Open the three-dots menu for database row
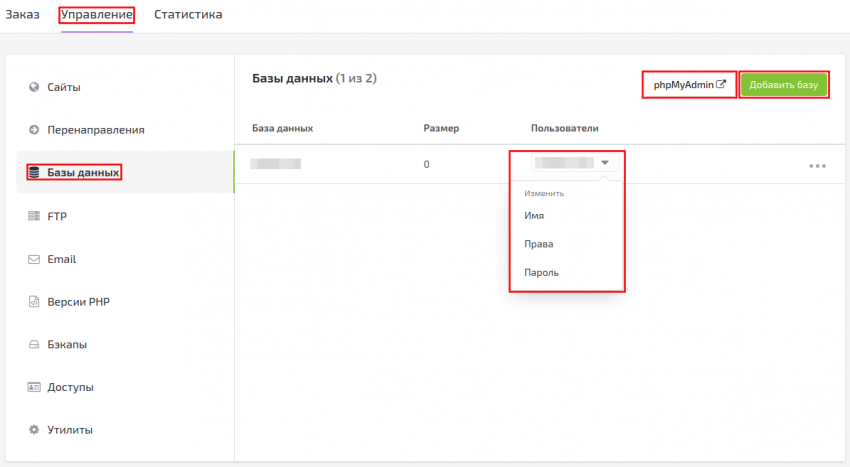This screenshot has height=467, width=850. [x=817, y=166]
